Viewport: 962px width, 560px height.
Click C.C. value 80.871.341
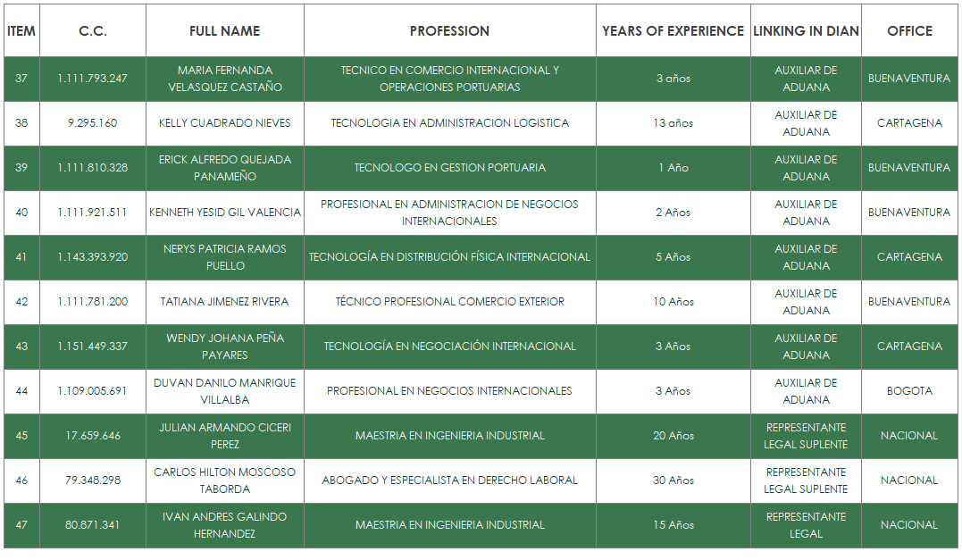pyautogui.click(x=93, y=526)
